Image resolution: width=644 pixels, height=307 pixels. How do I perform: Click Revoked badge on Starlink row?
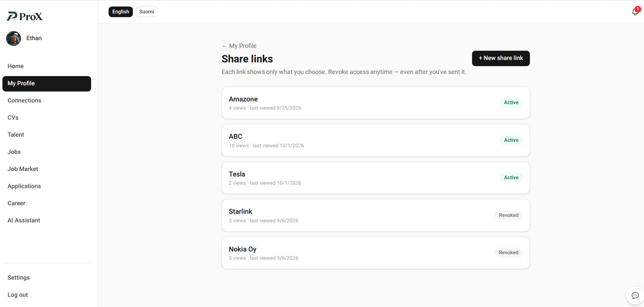pyautogui.click(x=508, y=215)
